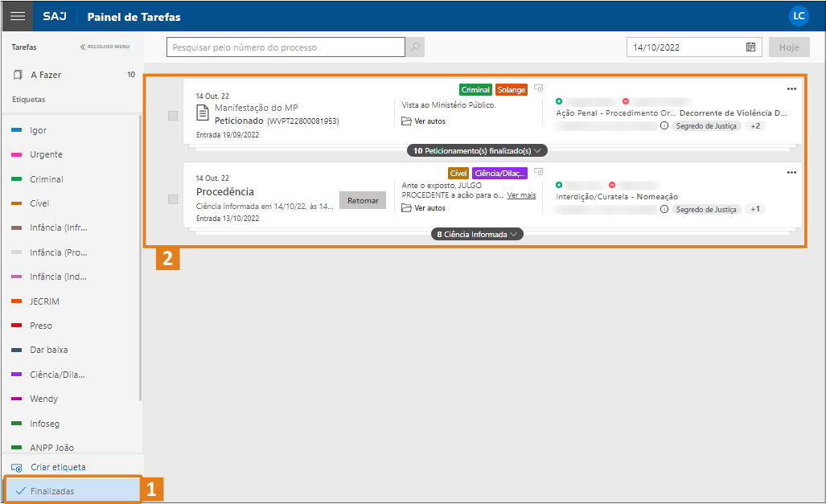Select the A Fazer task list
826x504 pixels.
(x=46, y=75)
